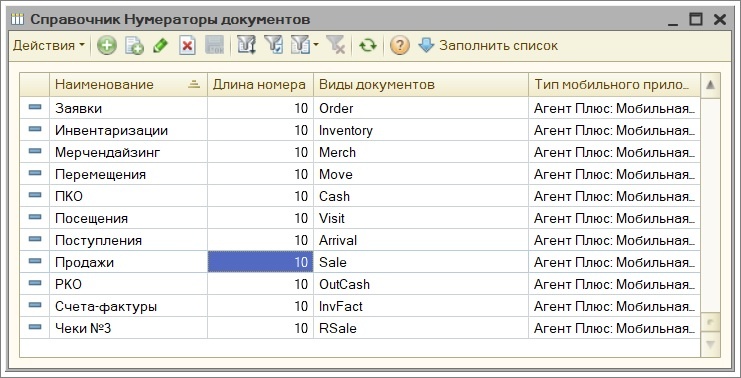Select the Посещения row name
This screenshot has height=378, width=741.
coord(91,218)
